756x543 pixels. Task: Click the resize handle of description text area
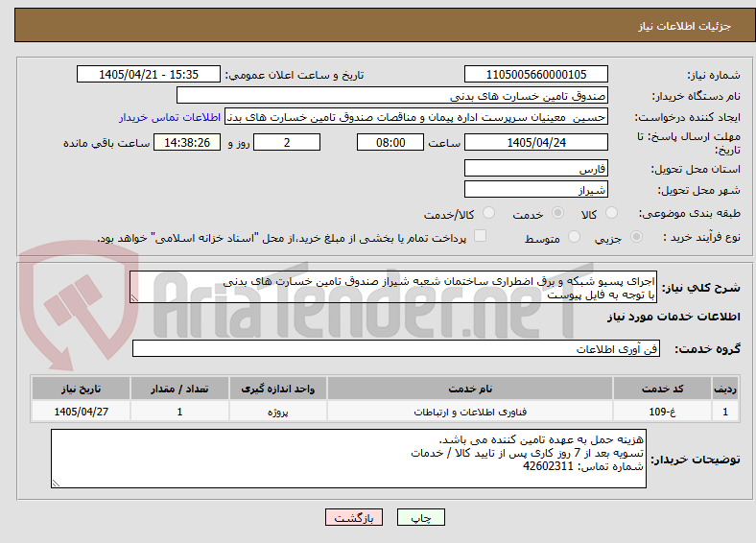(x=134, y=298)
